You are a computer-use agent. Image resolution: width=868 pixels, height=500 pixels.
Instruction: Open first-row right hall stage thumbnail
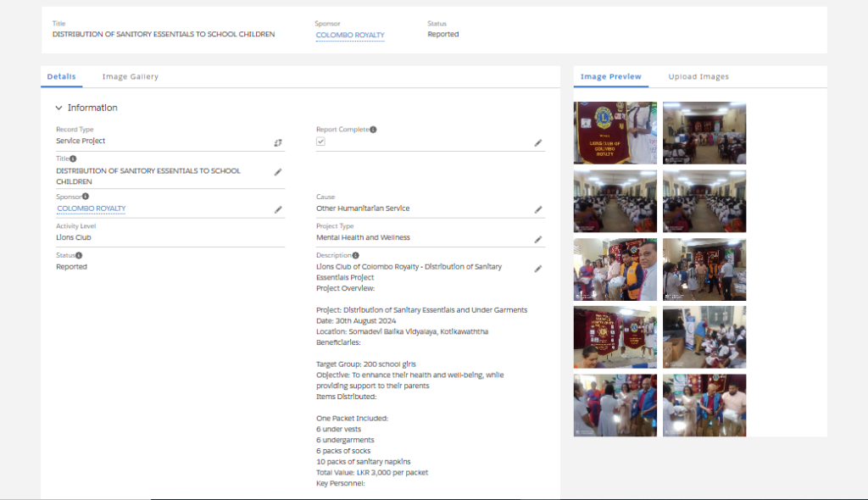704,133
